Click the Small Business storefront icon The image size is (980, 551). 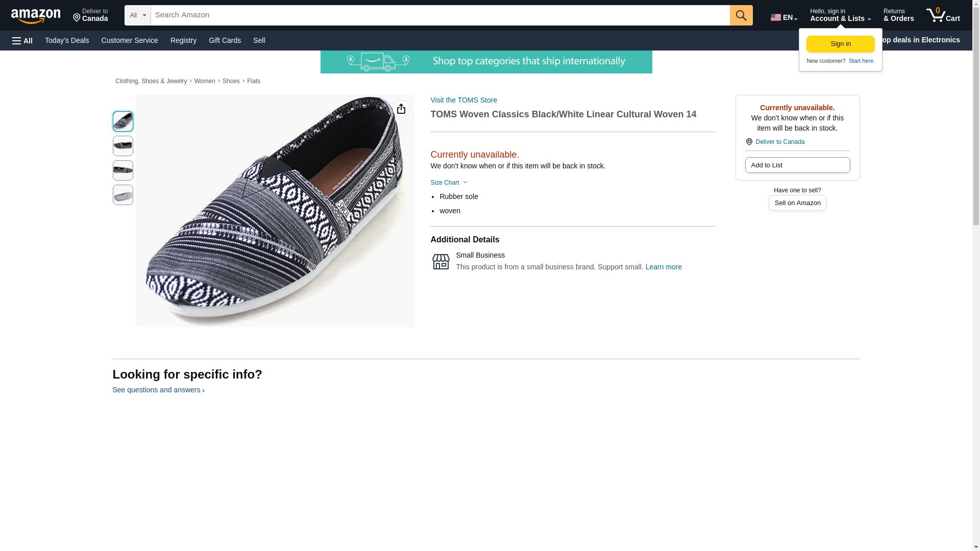441,261
